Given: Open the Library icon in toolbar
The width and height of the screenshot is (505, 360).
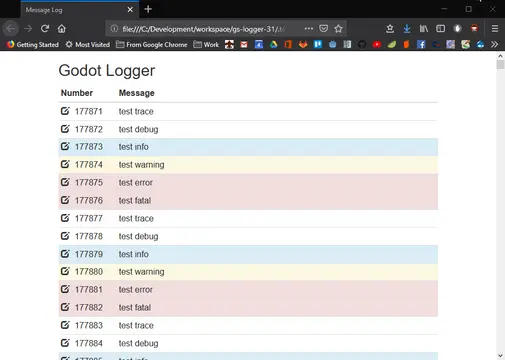Looking at the screenshot, I should pyautogui.click(x=424, y=29).
